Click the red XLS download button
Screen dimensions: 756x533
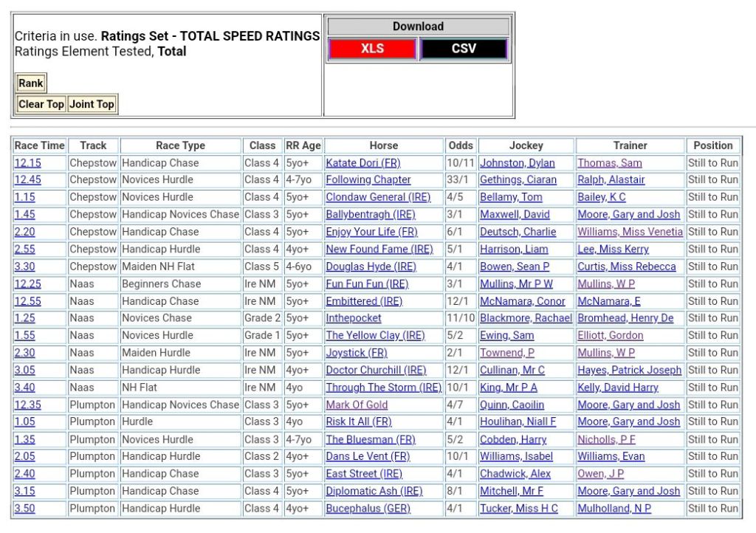pyautogui.click(x=373, y=49)
